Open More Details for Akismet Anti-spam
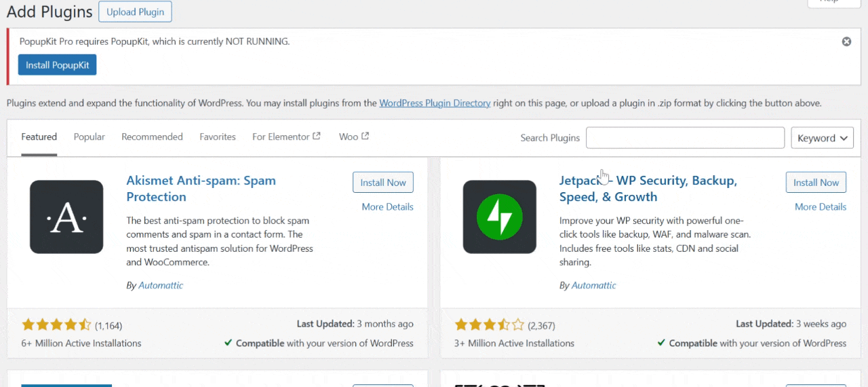868x387 pixels. tap(387, 206)
